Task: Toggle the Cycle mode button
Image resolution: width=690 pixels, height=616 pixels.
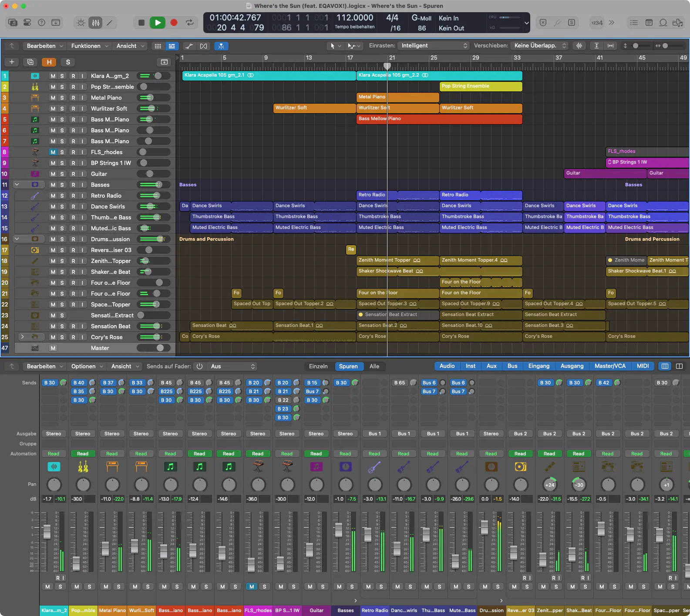Action: (x=190, y=23)
